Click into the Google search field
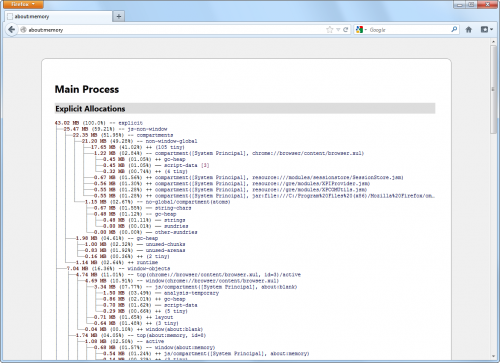 pyautogui.click(x=409, y=30)
